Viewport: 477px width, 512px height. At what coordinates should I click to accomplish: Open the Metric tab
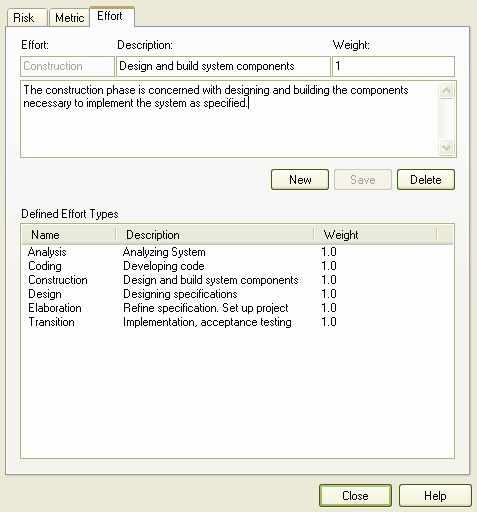69,18
